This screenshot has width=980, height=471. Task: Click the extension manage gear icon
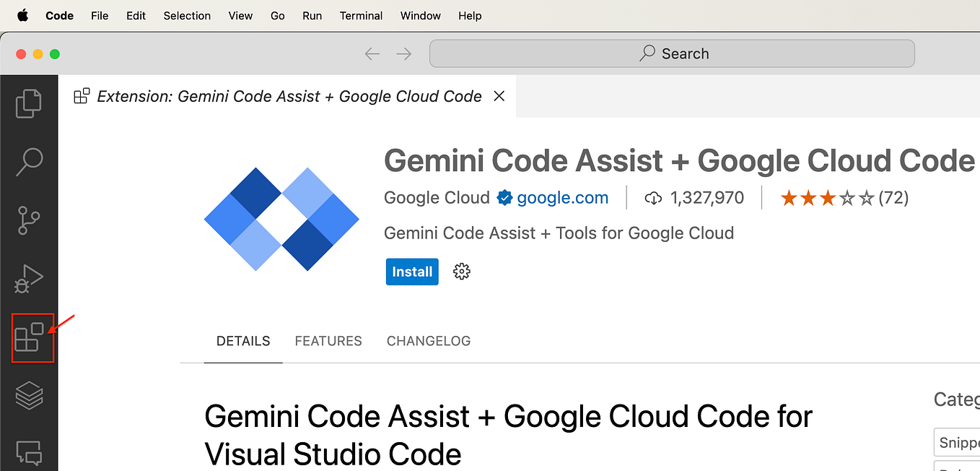[462, 272]
